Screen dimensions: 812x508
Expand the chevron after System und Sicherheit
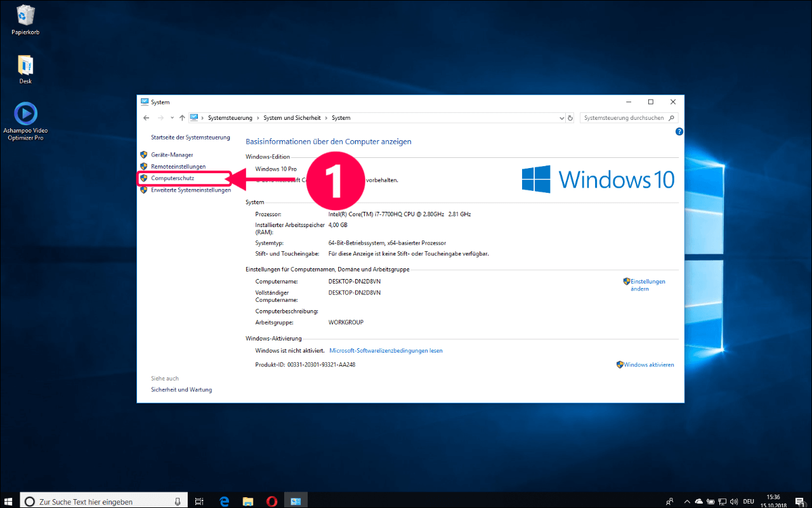point(326,118)
